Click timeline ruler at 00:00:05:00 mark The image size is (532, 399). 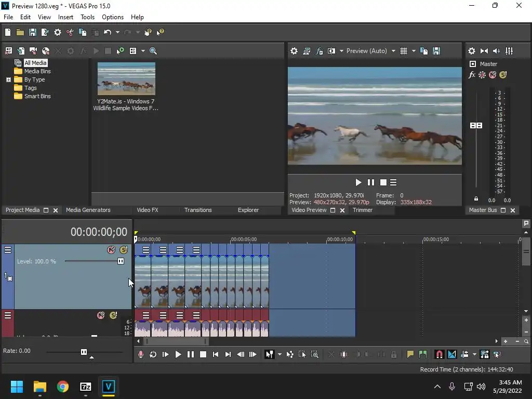point(231,240)
